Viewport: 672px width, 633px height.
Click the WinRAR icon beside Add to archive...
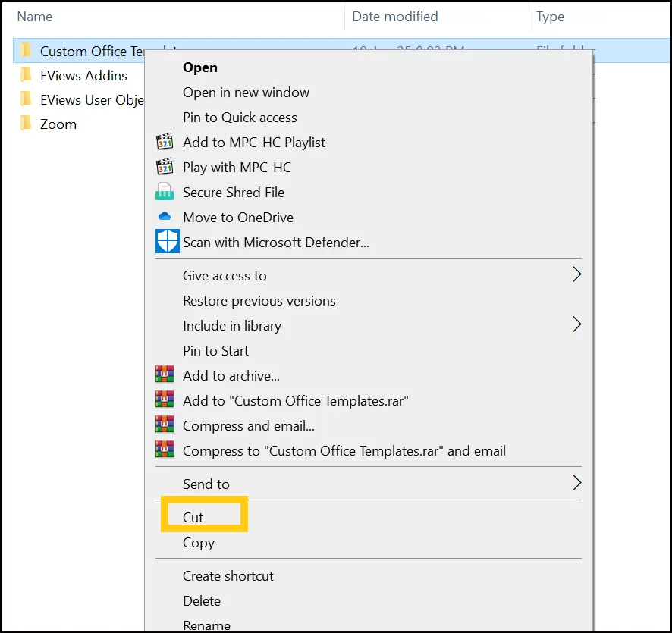[x=165, y=374]
